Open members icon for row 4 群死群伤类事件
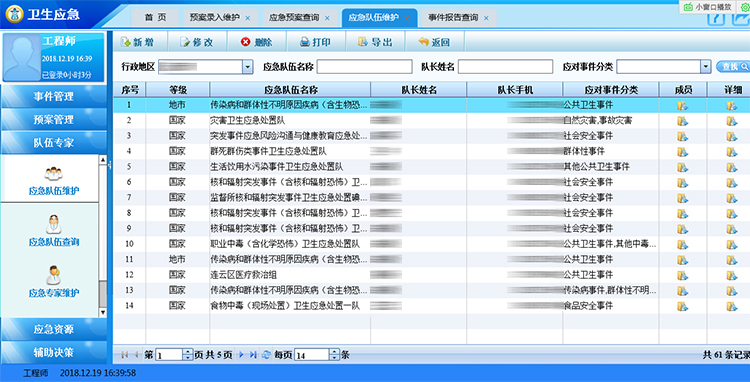Viewport: 750px width, 382px height. click(683, 152)
